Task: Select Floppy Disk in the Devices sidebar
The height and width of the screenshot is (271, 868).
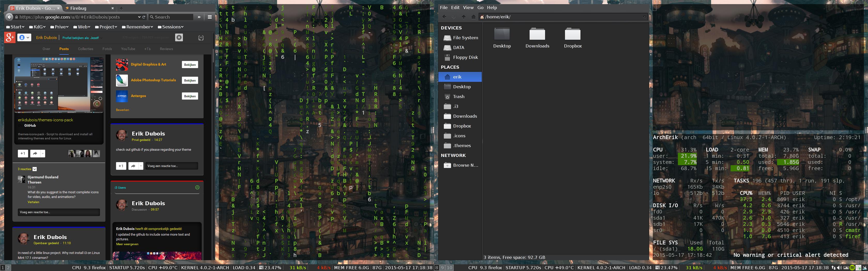Action: [460, 57]
